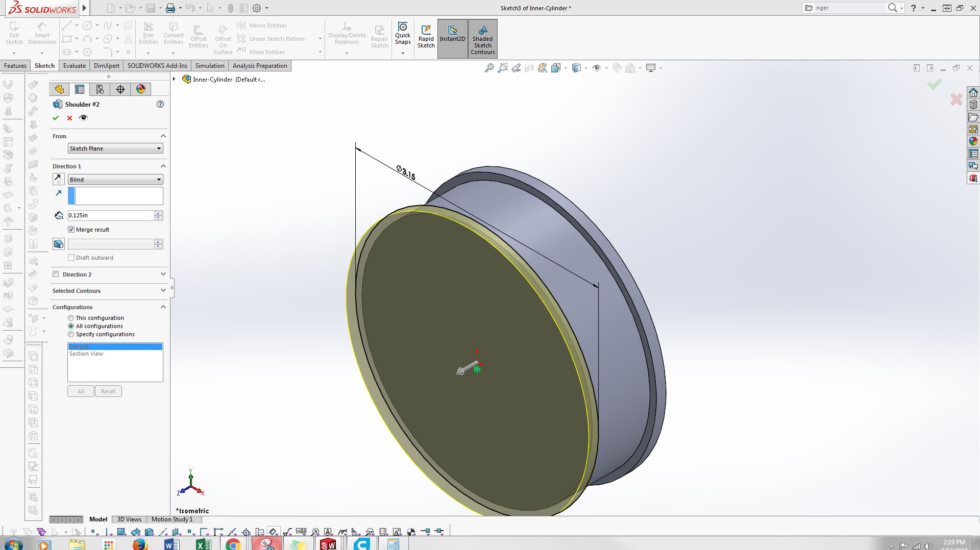Expand Selected Contours section

(163, 291)
